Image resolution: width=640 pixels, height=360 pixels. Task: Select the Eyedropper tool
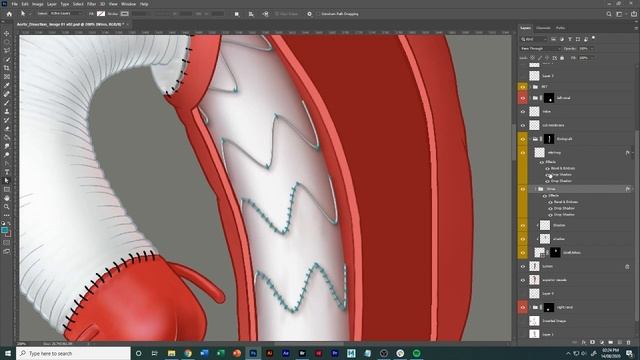(7, 85)
